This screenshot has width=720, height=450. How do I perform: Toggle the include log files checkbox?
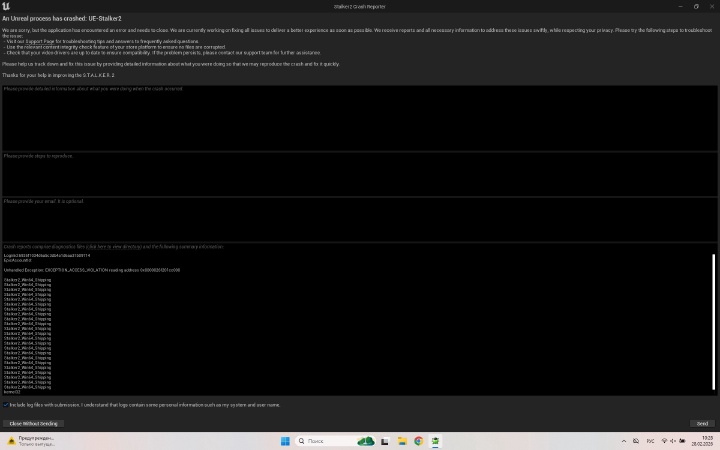(x=5, y=405)
